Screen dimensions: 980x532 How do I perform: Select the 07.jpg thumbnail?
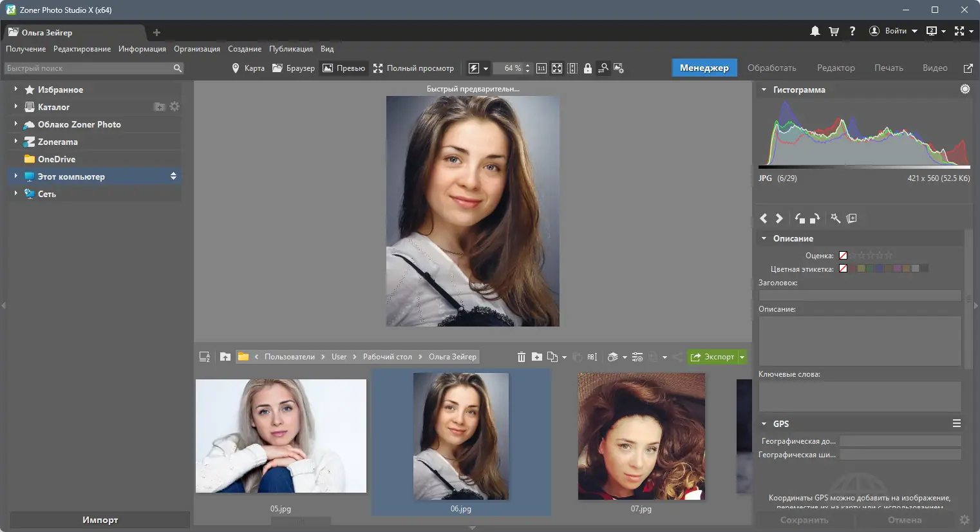tap(641, 436)
